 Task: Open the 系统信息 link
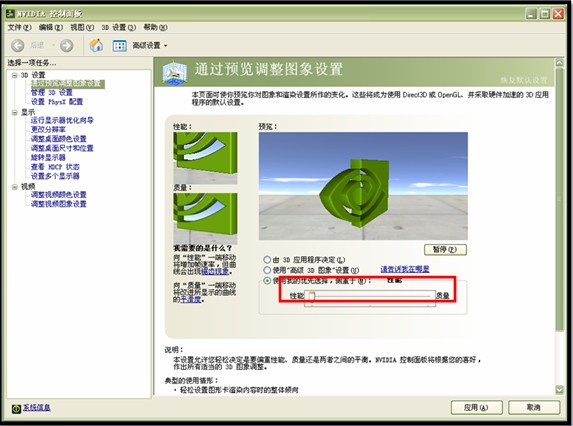(37, 408)
